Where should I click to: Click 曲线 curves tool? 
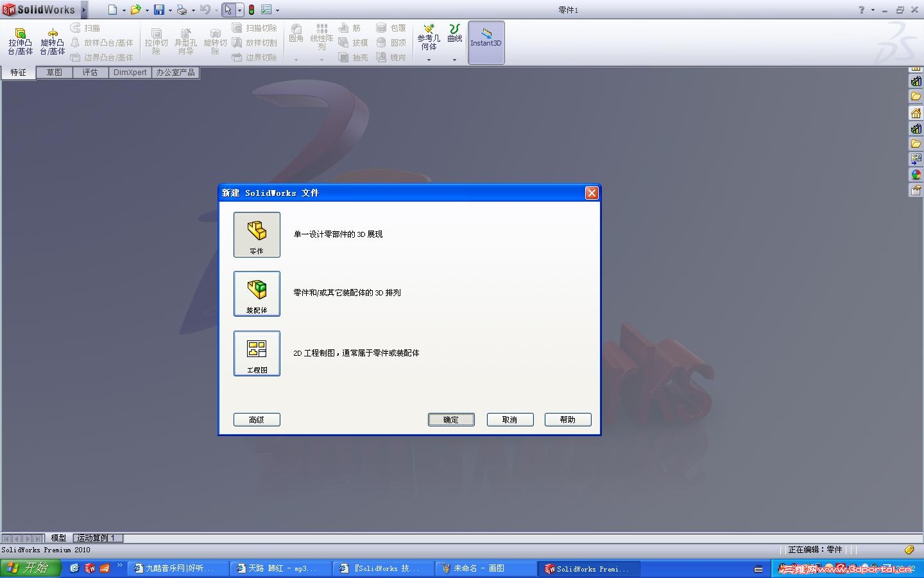click(x=455, y=33)
